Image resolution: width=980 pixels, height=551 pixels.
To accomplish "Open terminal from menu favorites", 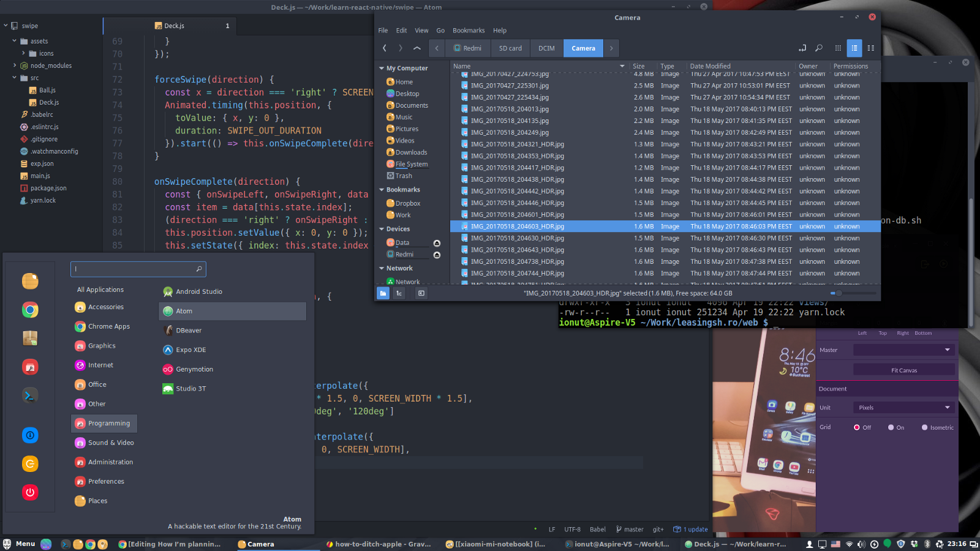I will pyautogui.click(x=30, y=395).
